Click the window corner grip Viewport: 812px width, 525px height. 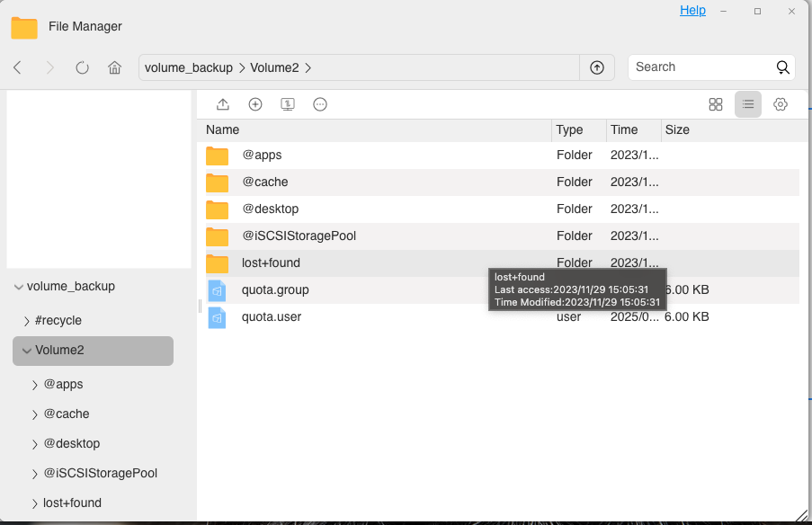[x=801, y=515]
